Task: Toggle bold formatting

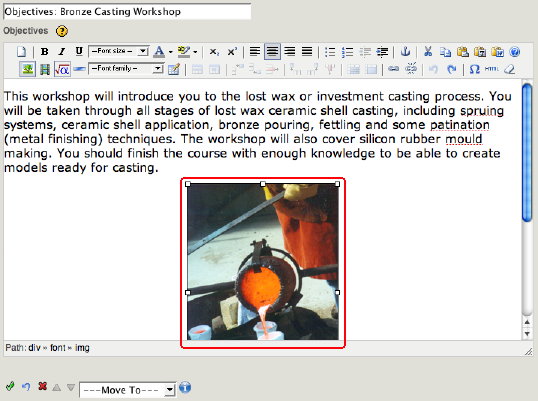Action: (44, 52)
